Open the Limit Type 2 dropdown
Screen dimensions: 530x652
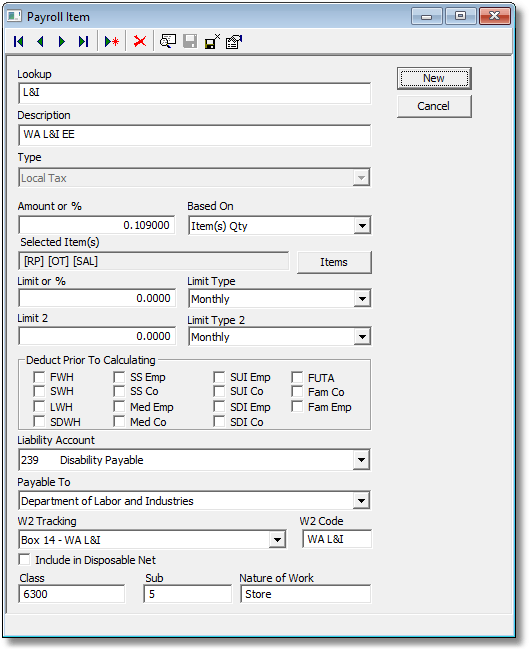[362, 336]
